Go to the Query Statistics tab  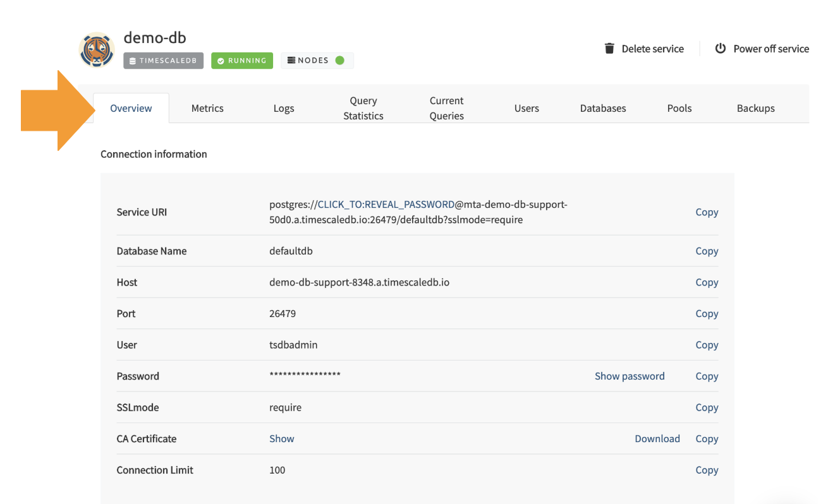tap(363, 108)
